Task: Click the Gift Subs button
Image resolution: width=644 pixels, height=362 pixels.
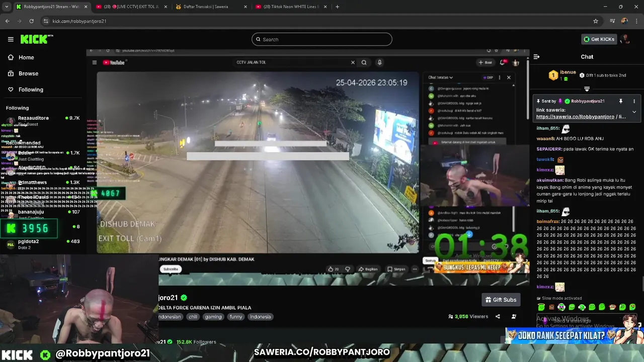Action: click(x=501, y=300)
